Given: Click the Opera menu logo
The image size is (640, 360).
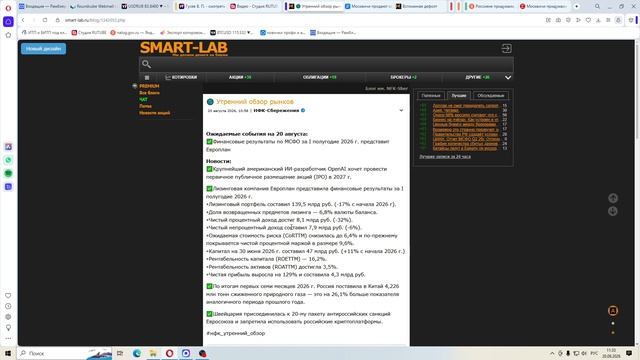Looking at the screenshot, I should click(8, 8).
